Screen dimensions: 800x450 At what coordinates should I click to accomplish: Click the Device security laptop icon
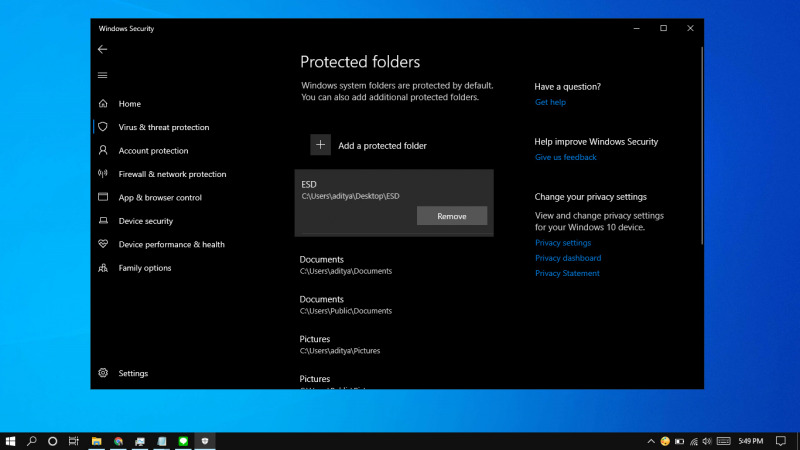pyautogui.click(x=103, y=220)
